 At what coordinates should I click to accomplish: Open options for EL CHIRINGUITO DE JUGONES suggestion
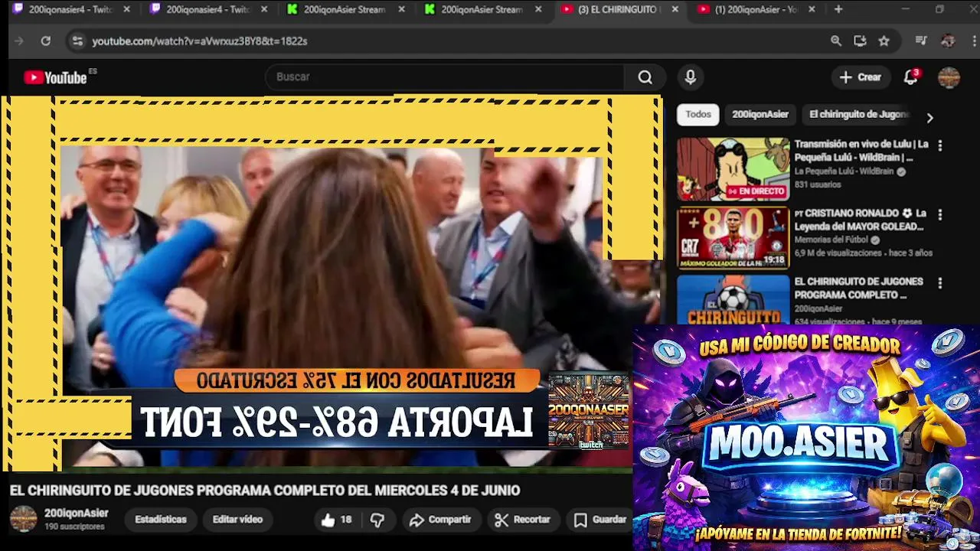940,283
